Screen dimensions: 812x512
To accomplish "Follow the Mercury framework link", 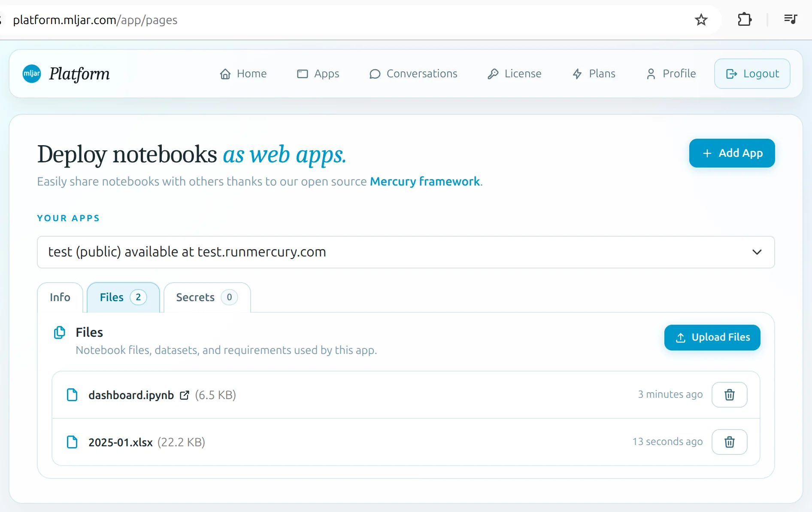I will tap(425, 182).
